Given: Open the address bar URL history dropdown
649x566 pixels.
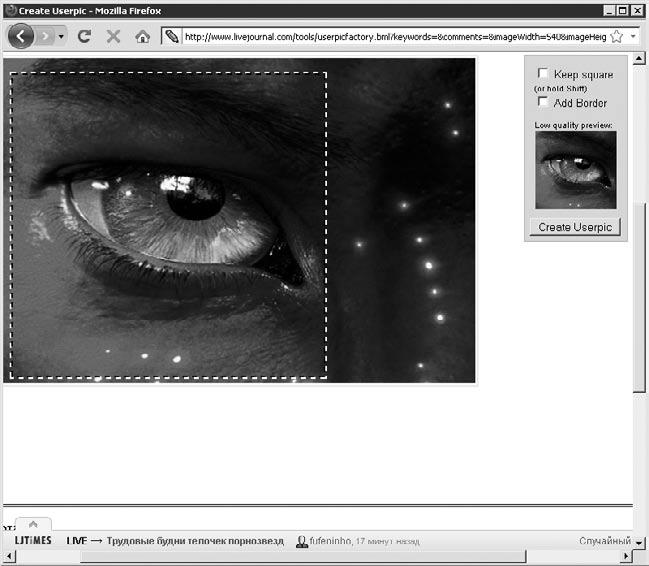Looking at the screenshot, I should click(x=633, y=36).
